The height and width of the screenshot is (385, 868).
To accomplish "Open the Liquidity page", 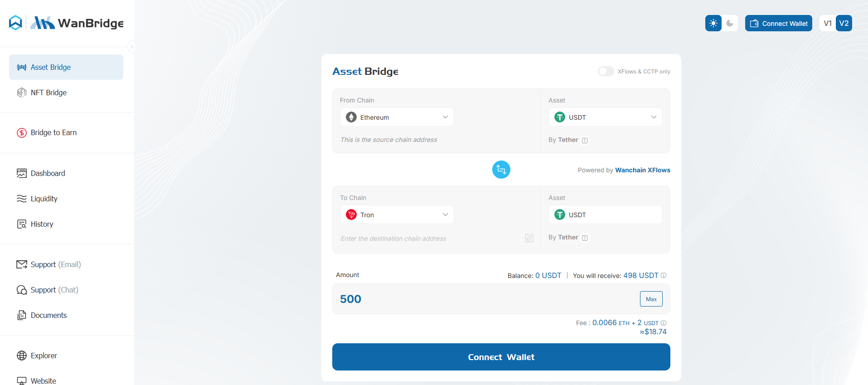I will (x=66, y=199).
